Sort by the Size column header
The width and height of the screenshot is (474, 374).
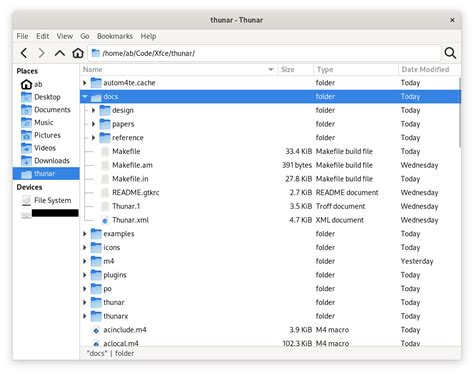click(x=295, y=69)
